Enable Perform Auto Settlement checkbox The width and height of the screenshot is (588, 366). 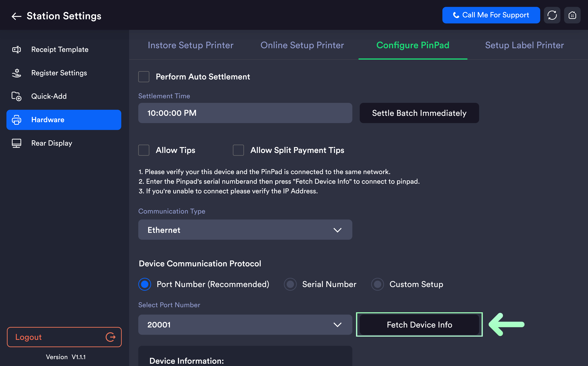tap(144, 77)
